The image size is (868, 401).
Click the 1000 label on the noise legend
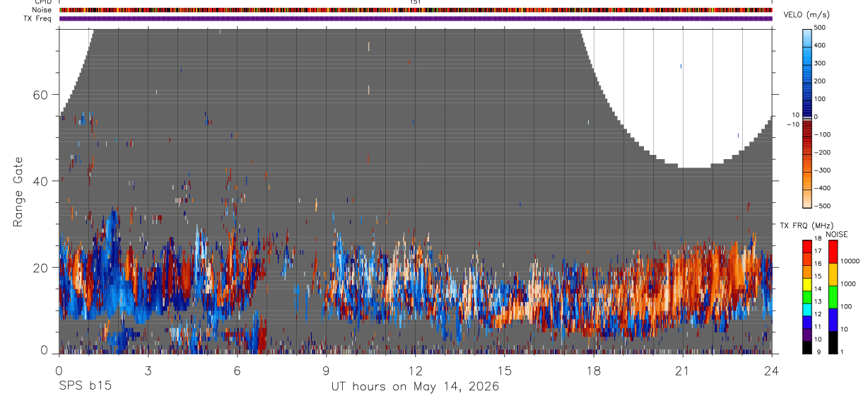(848, 284)
